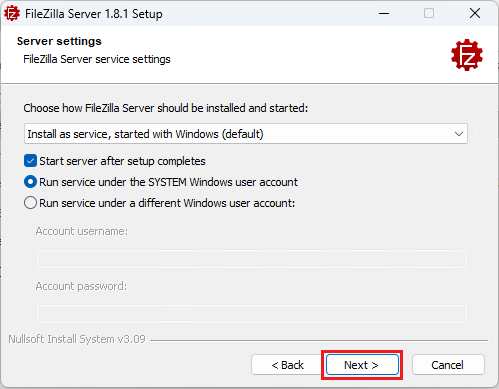Viewport: 499px width, 389px height.
Task: Open the install mode dropdown list
Action: (246, 134)
